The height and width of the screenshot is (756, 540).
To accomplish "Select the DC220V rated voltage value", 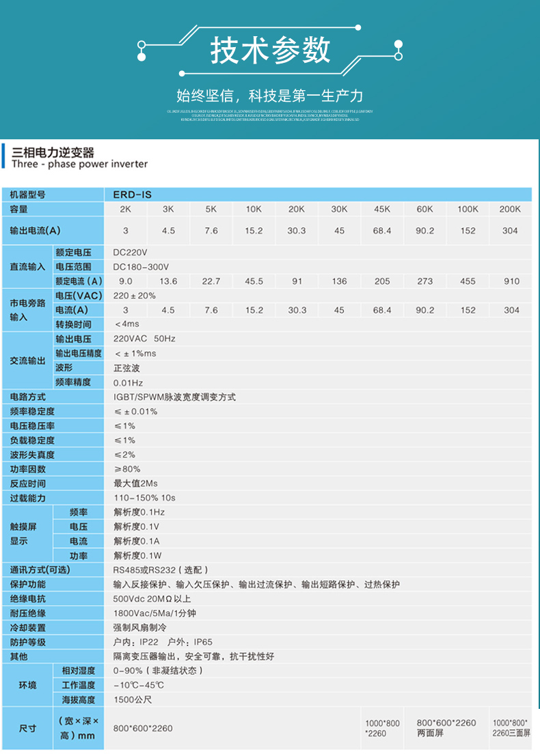I will (131, 253).
